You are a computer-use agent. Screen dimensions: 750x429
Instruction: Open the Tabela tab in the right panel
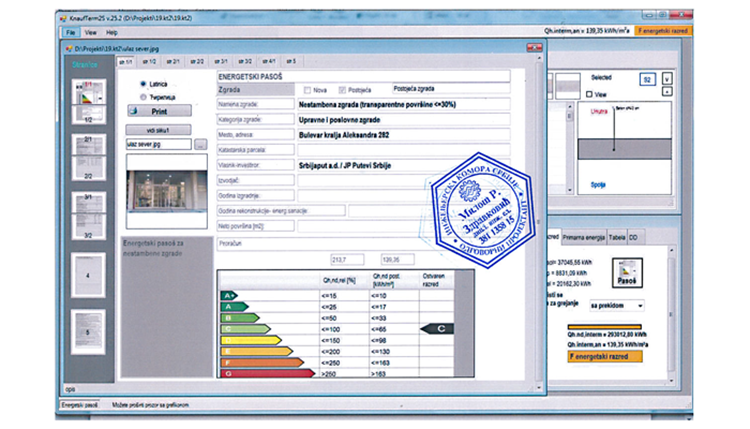pyautogui.click(x=617, y=237)
